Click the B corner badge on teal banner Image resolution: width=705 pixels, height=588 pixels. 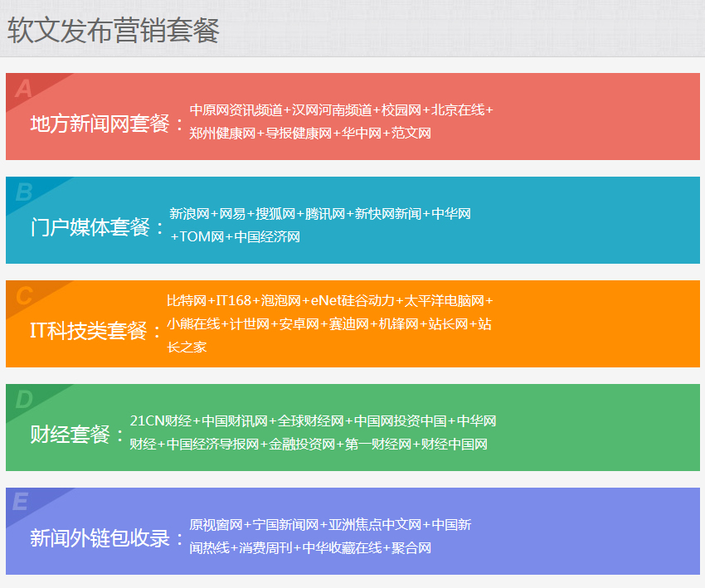pos(24,192)
